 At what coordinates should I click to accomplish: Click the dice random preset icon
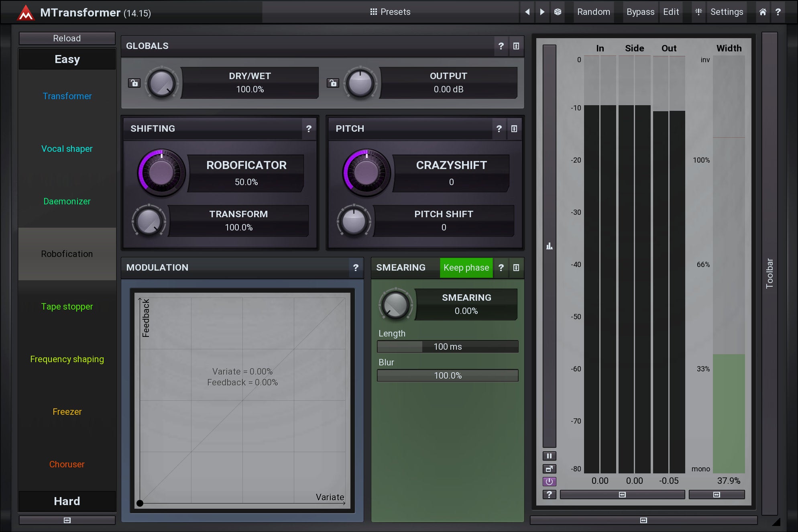(558, 12)
